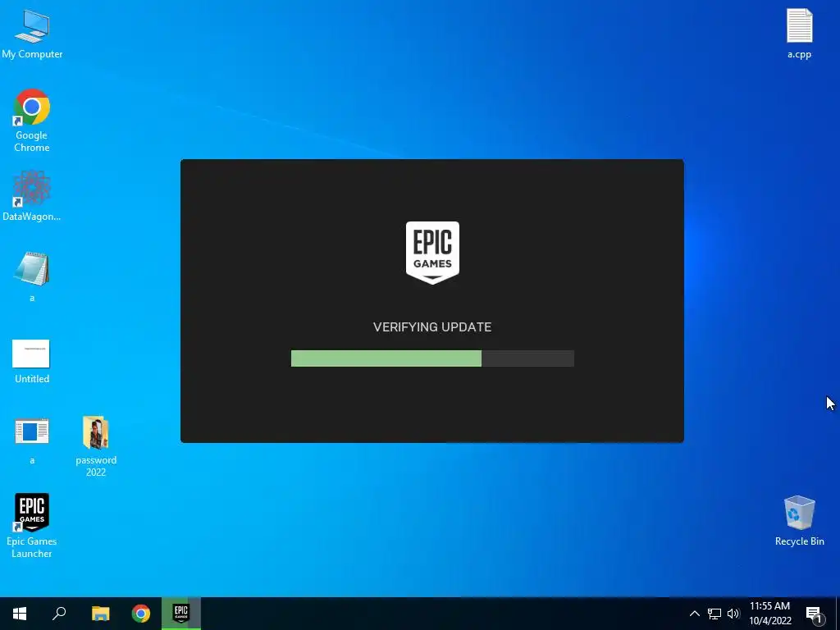Show hidden system tray icons

pos(694,614)
